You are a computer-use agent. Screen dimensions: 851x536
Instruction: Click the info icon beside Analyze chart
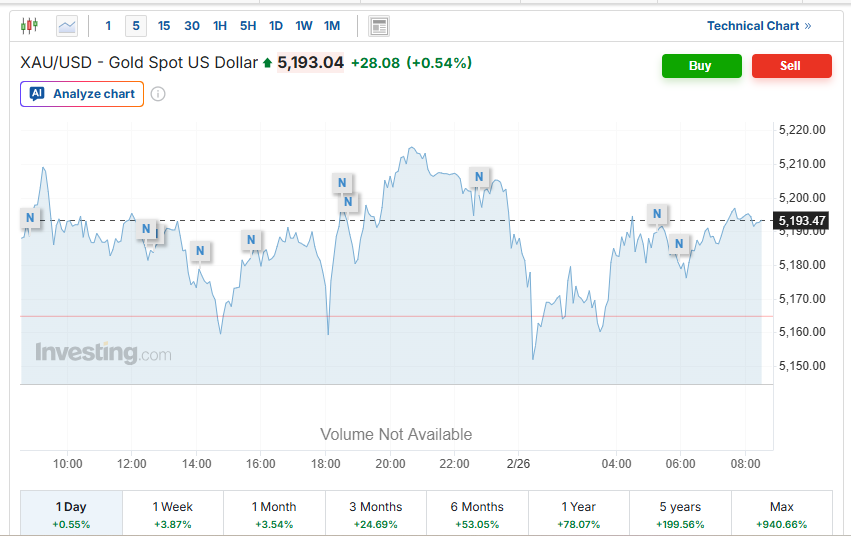[158, 94]
